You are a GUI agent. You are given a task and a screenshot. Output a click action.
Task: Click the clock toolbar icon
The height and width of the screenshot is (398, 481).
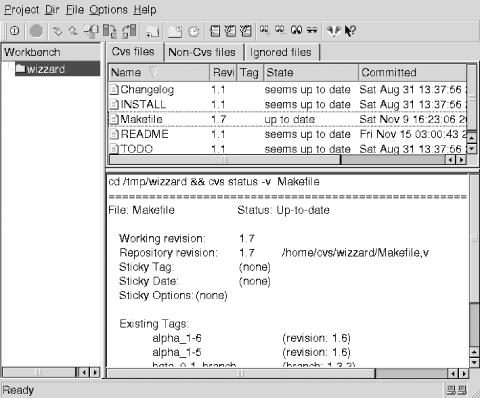[x=194, y=32]
